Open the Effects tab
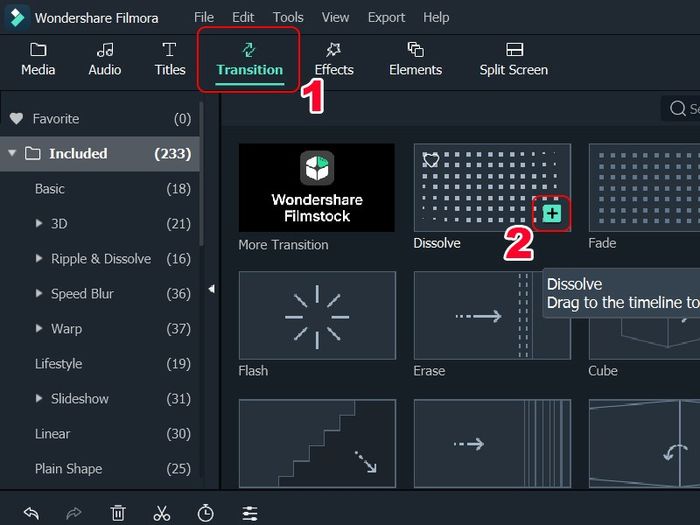 pos(334,59)
